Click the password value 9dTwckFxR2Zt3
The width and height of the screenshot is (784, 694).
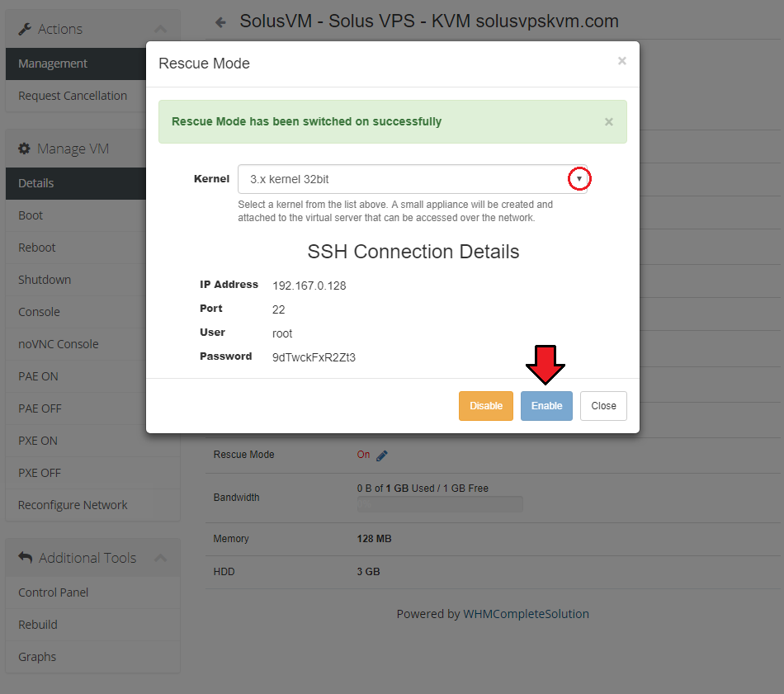(x=314, y=358)
